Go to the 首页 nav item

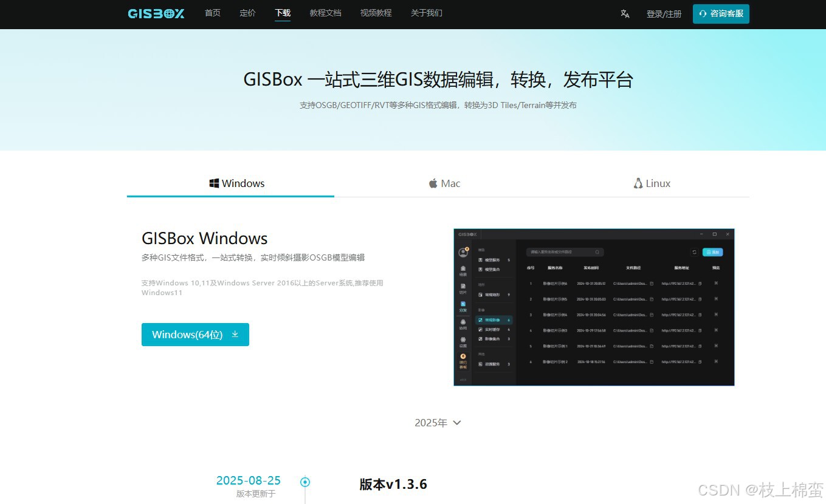click(x=213, y=13)
